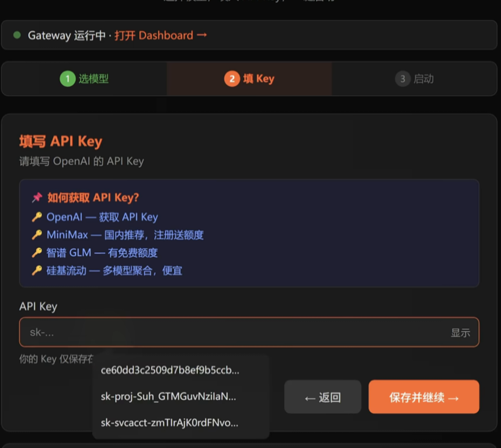
Task: Click the green circled 1 step icon
Action: coord(69,78)
